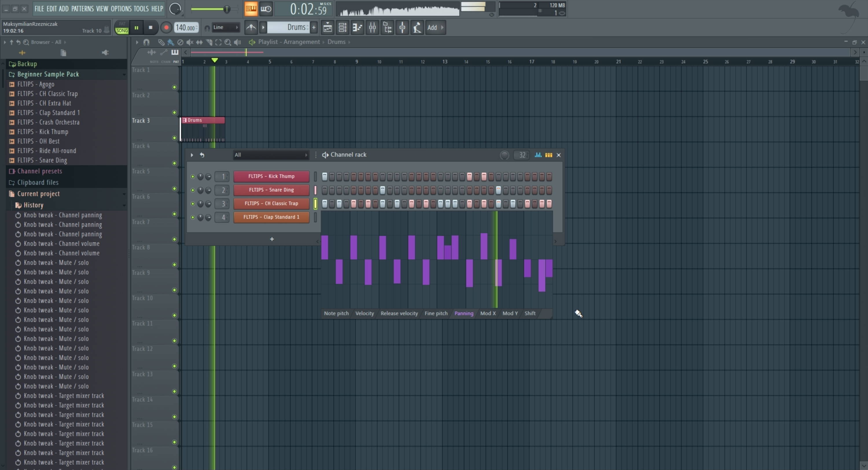Open the TOOLS menu
Screen dimensions: 868x470
[141, 9]
